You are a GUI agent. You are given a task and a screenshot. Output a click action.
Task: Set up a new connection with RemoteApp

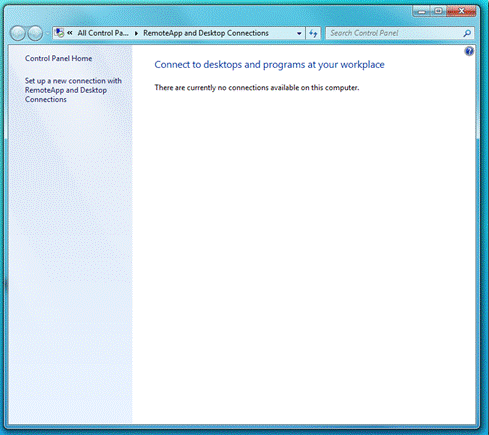pyautogui.click(x=73, y=90)
